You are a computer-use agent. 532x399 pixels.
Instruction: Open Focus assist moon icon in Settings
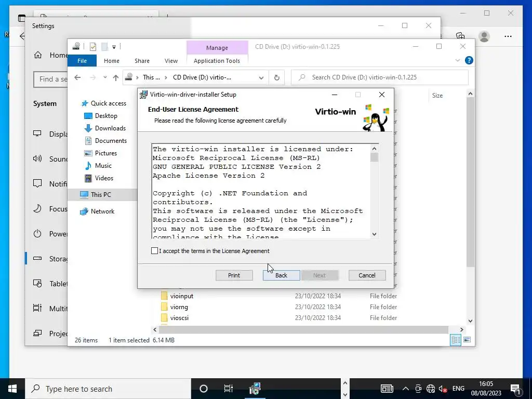coord(37,209)
